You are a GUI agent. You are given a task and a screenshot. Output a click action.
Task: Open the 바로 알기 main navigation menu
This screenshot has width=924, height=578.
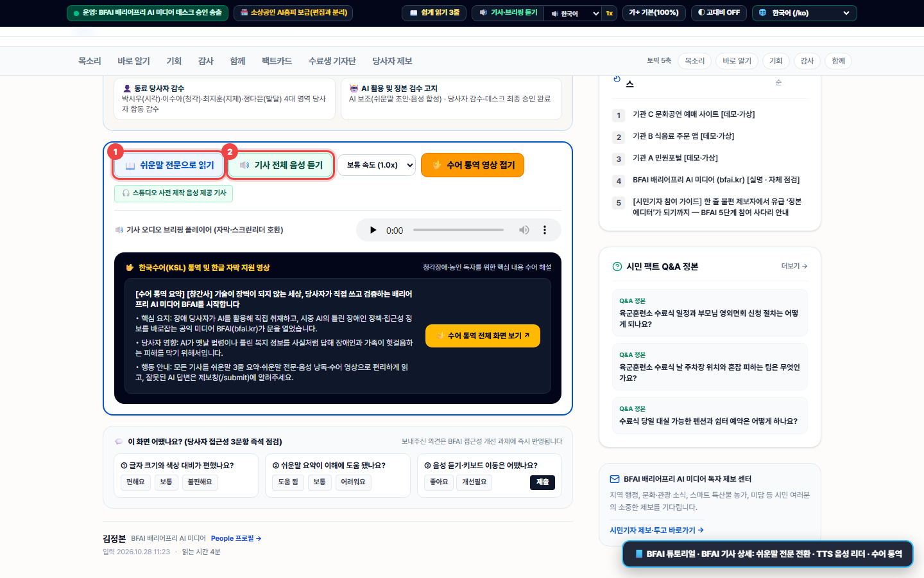133,61
